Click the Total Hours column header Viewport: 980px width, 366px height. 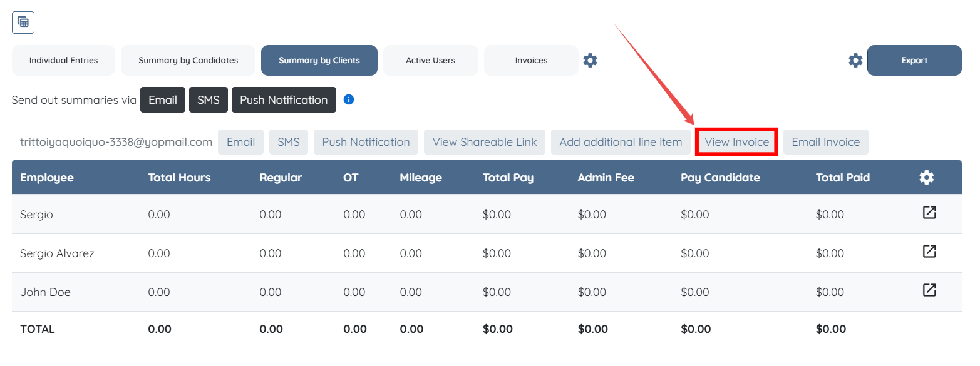pyautogui.click(x=179, y=178)
